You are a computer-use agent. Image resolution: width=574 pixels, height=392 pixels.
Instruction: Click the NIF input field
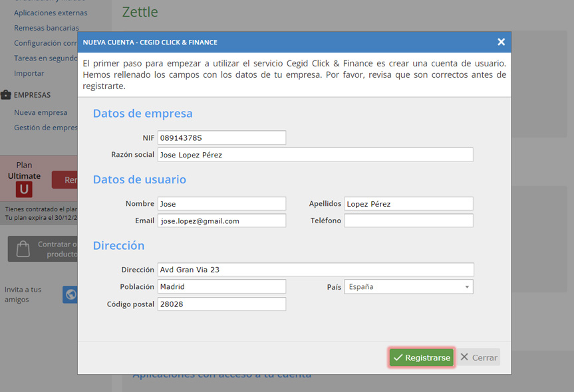(x=222, y=138)
